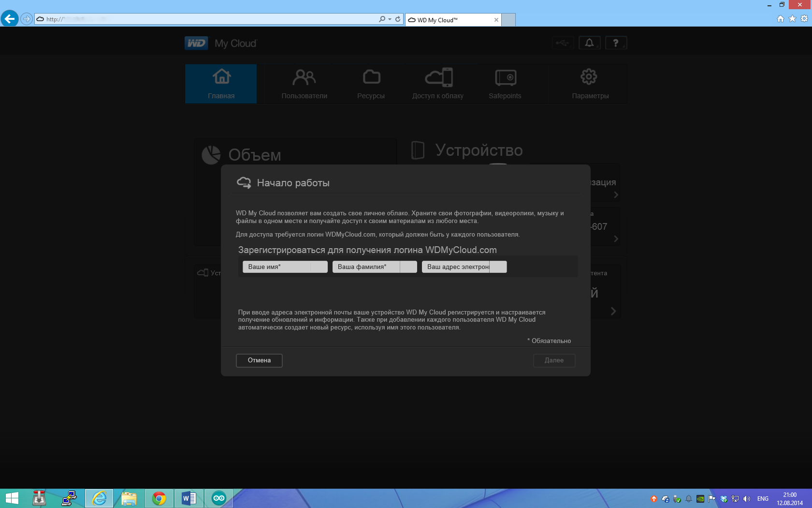Screen dimensions: 812x508
Task: Click the orange update arrow tray icon
Action: (654, 499)
